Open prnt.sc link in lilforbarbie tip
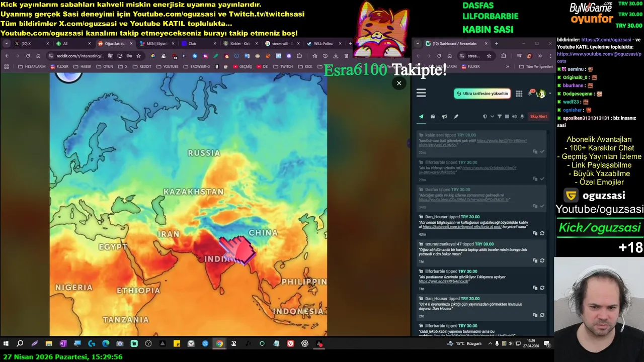This screenshot has height=362, width=644. click(443, 282)
